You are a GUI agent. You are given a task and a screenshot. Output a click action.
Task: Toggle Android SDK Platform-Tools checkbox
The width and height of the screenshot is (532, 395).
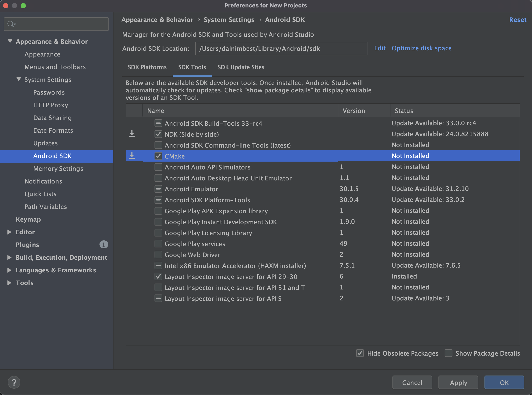pos(158,200)
